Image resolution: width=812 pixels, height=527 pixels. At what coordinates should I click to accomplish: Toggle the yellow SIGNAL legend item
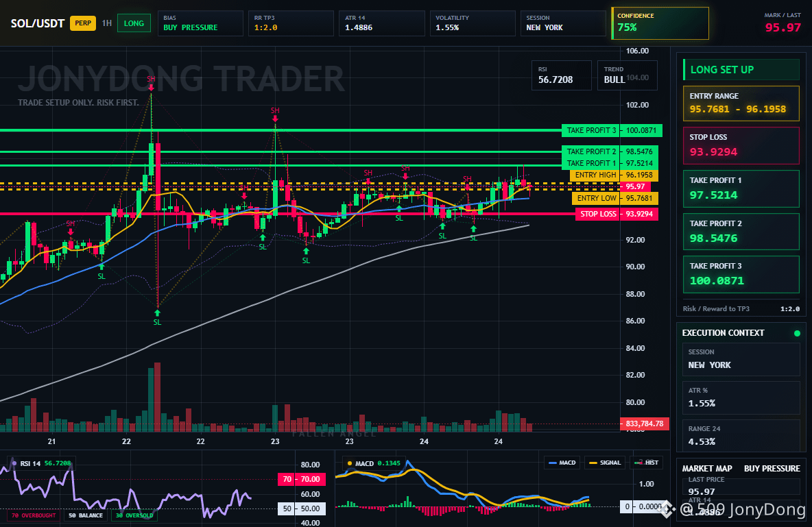coord(604,463)
